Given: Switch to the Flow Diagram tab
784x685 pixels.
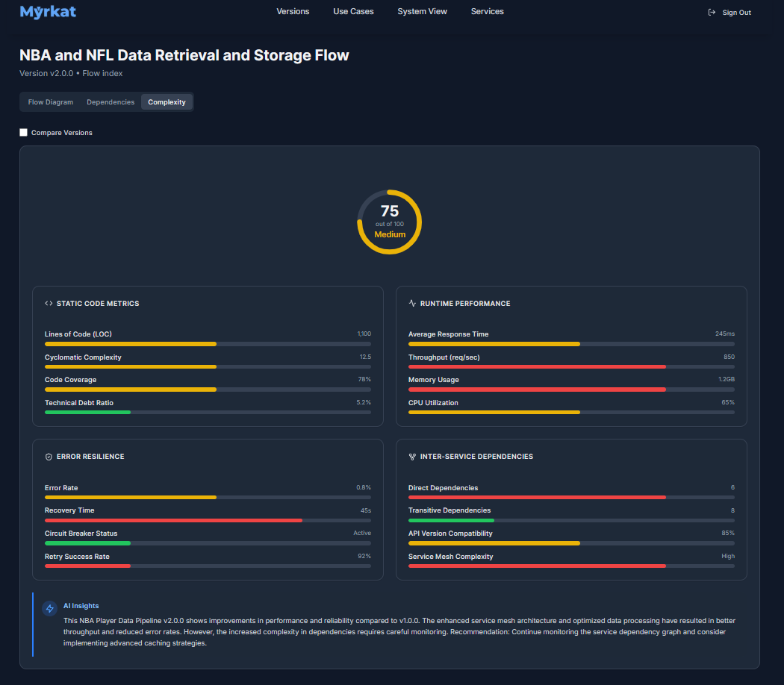Looking at the screenshot, I should tap(51, 102).
